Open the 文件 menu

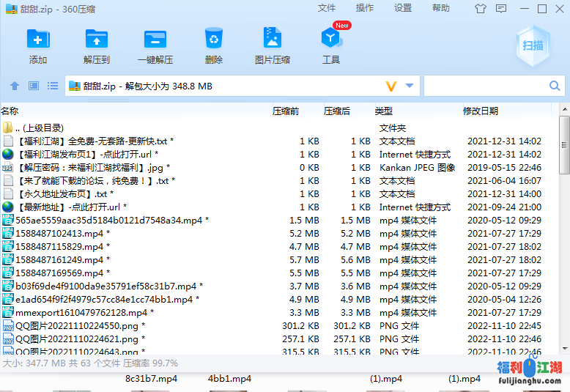point(327,8)
